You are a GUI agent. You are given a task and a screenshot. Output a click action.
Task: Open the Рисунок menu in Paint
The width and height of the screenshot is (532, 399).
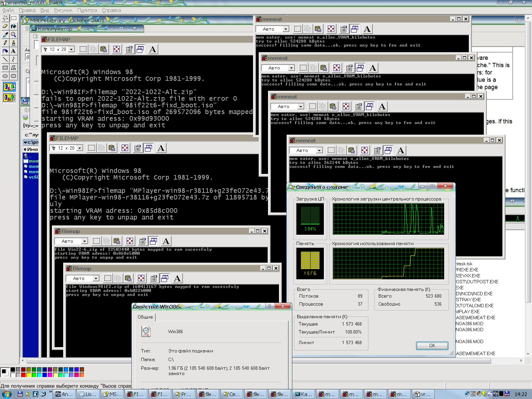coord(63,10)
